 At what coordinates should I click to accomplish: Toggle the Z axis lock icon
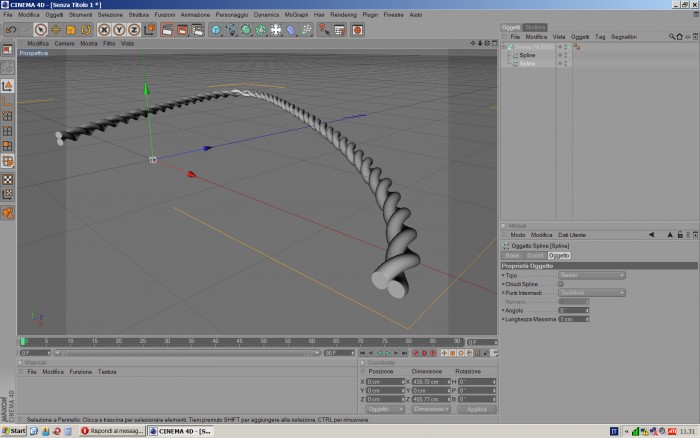(x=134, y=30)
